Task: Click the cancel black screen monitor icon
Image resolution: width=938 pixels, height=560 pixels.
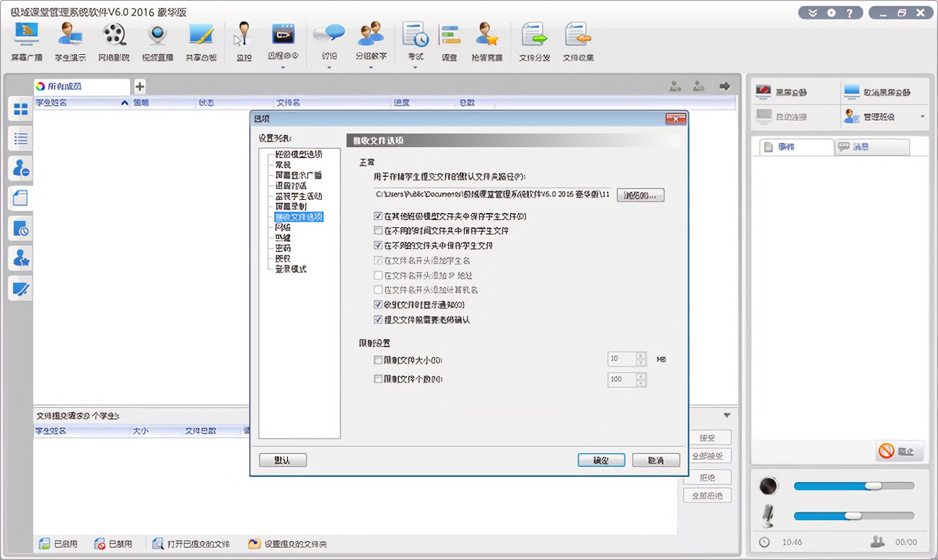Action: (851, 92)
